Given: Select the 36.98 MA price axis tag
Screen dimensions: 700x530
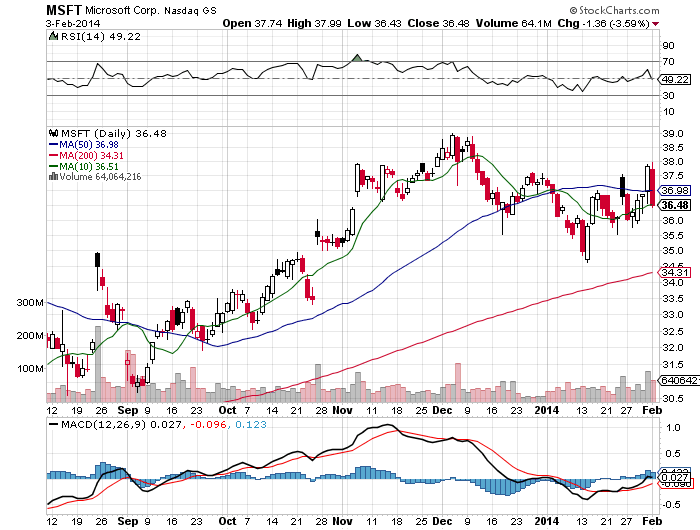Looking at the screenshot, I should click(676, 190).
